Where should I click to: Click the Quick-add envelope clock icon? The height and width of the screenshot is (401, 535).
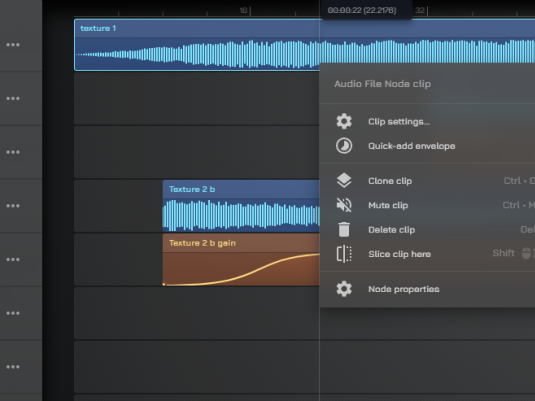click(x=344, y=146)
